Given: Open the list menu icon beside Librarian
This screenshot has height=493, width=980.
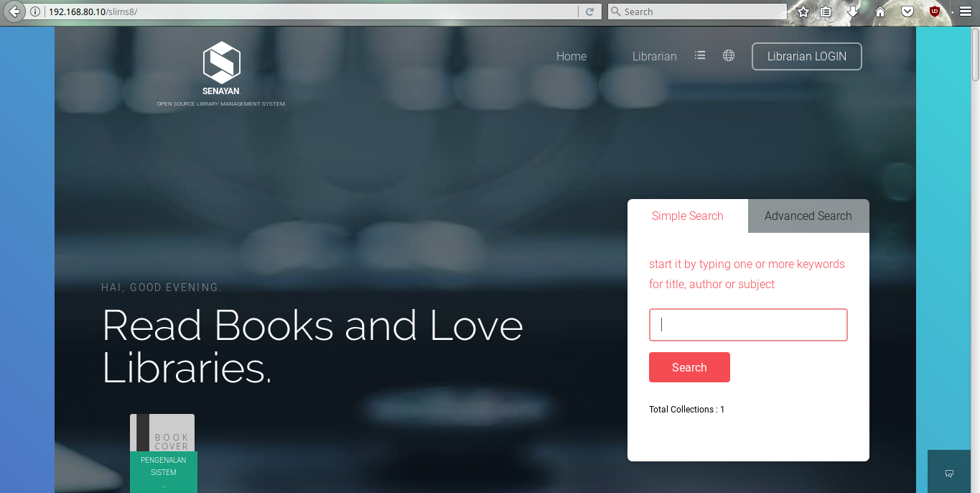Looking at the screenshot, I should [700, 55].
